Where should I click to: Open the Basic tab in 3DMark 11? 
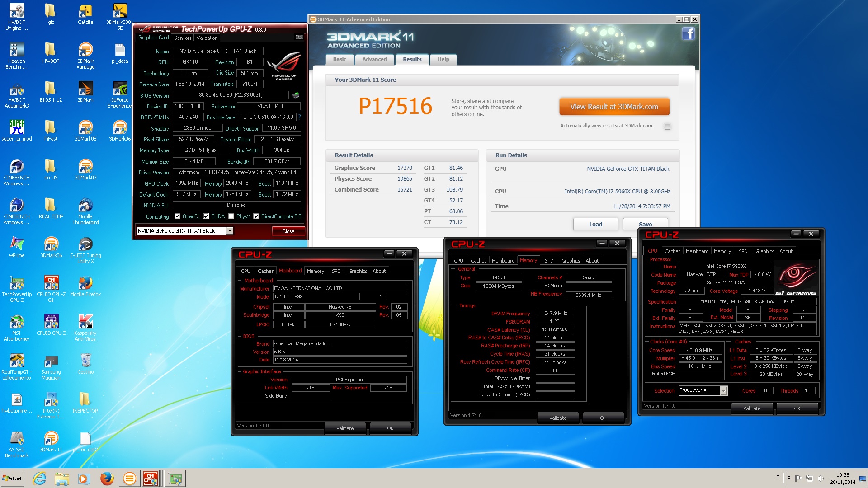pyautogui.click(x=340, y=59)
